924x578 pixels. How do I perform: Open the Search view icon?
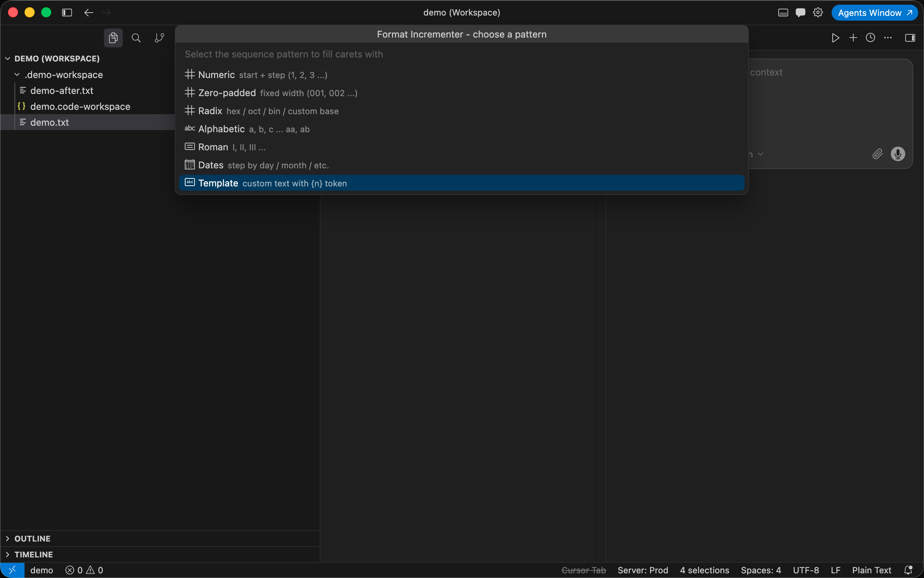(x=136, y=38)
